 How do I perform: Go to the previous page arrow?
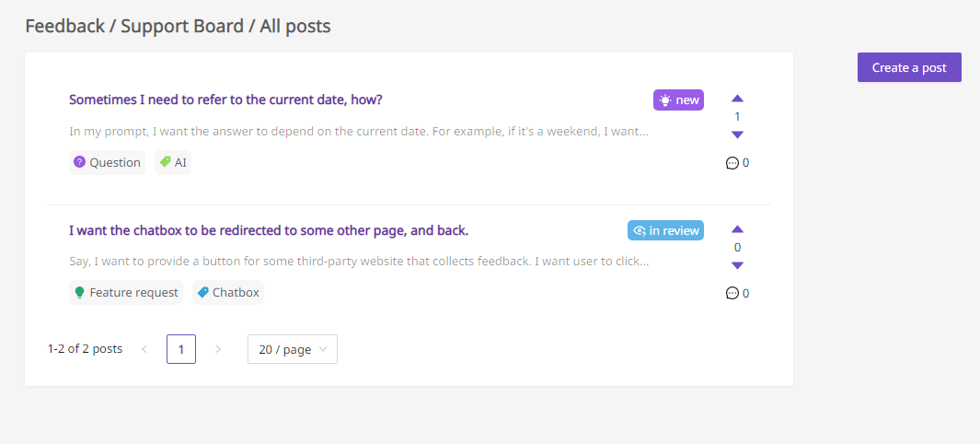144,349
